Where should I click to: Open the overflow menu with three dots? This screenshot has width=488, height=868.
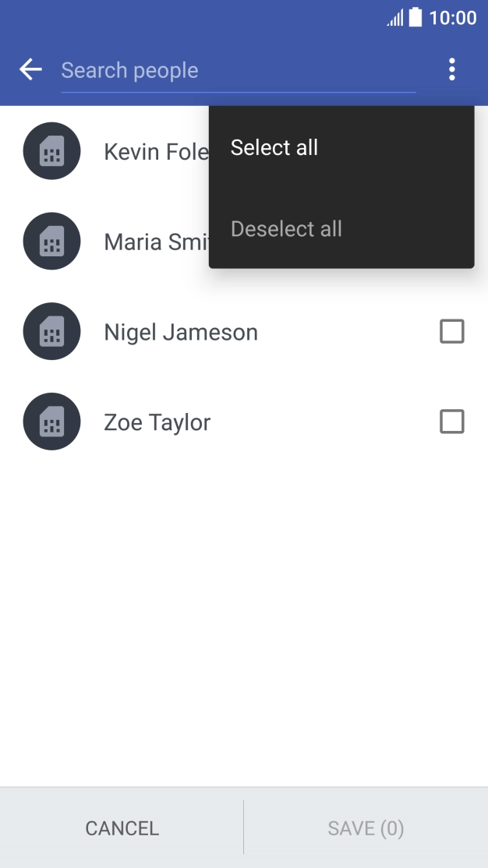coord(451,69)
